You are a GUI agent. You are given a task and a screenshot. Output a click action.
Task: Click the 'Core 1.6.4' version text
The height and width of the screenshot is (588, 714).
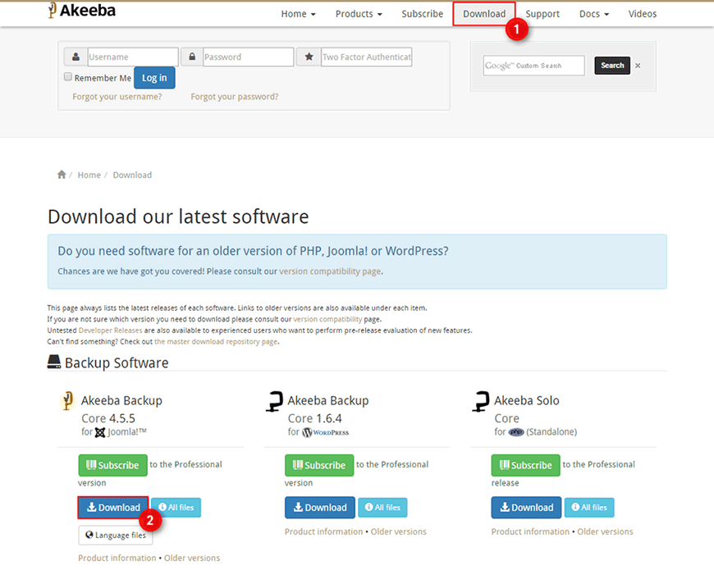pyautogui.click(x=314, y=418)
